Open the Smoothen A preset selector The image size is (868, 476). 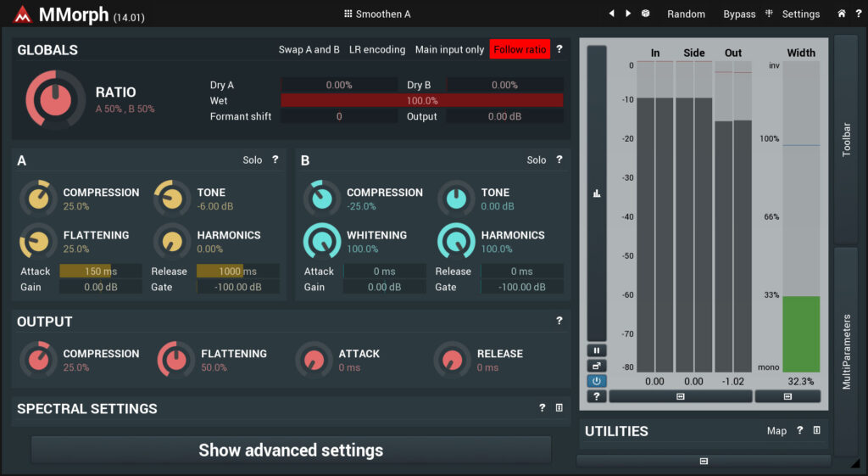[x=377, y=14]
